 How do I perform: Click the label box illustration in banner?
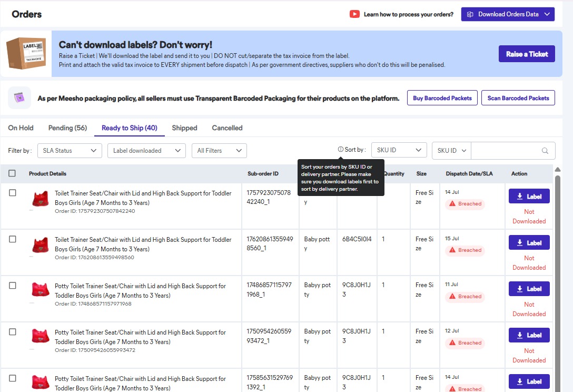[26, 53]
